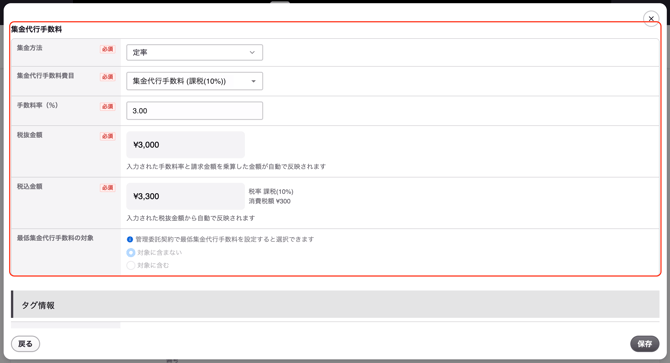The height and width of the screenshot is (363, 670).
Task: Click the 保存 button
Action: pyautogui.click(x=644, y=344)
